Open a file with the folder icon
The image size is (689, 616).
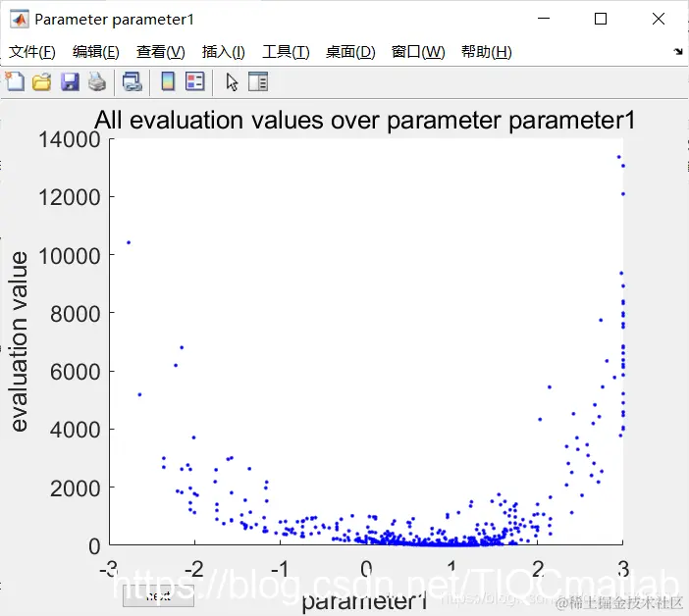pyautogui.click(x=42, y=82)
